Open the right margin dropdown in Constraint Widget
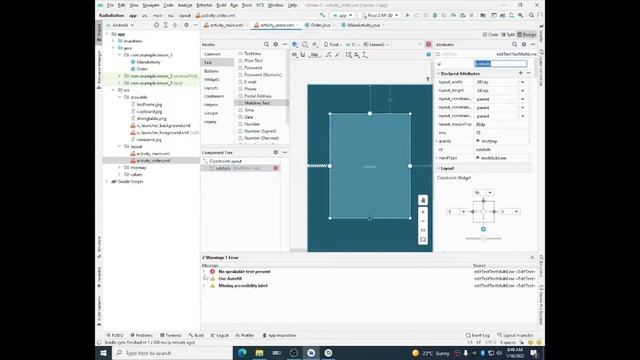Image resolution: width=640 pixels, height=360 pixels. (x=516, y=211)
